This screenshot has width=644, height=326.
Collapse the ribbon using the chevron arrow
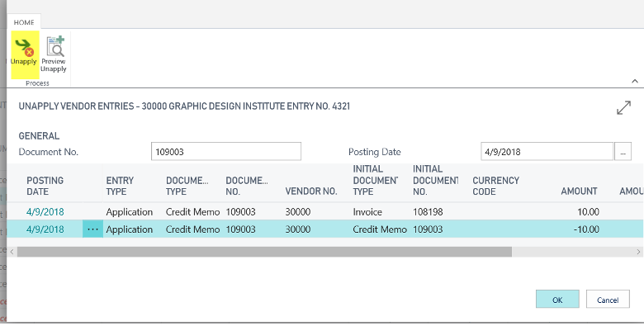[x=635, y=82]
